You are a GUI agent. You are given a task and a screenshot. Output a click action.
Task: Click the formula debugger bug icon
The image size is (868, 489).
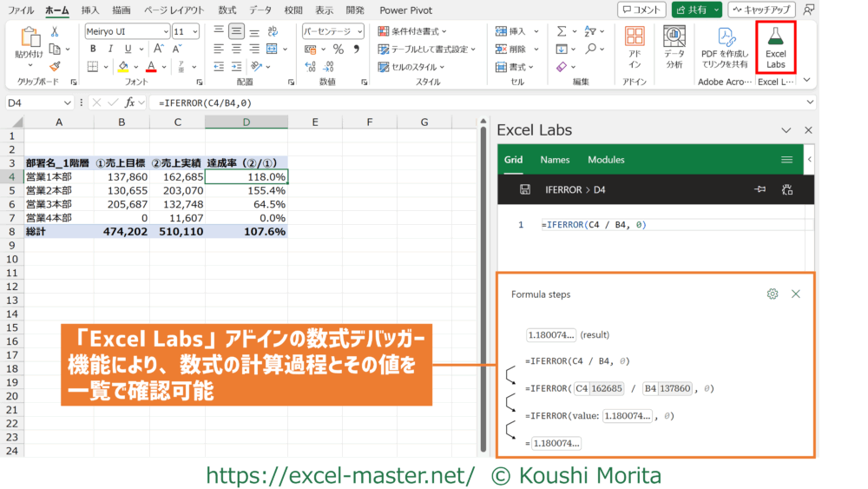787,189
